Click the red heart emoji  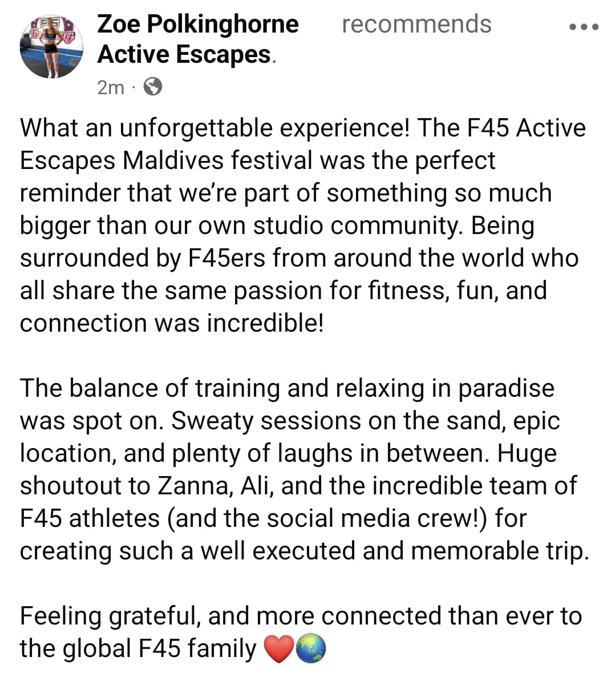pos(279,649)
